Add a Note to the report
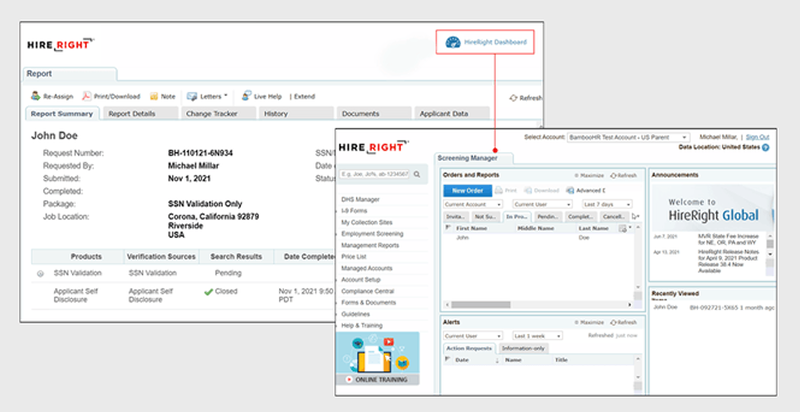800x412 pixels. (x=162, y=96)
